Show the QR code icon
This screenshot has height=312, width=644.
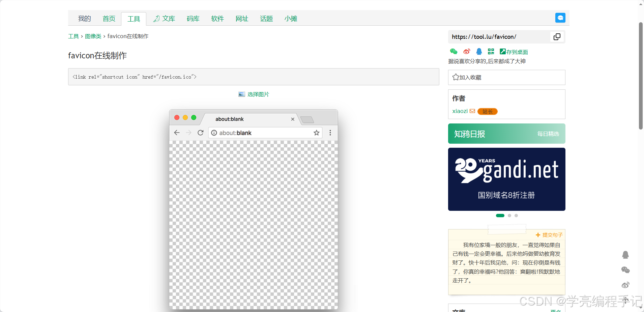491,52
